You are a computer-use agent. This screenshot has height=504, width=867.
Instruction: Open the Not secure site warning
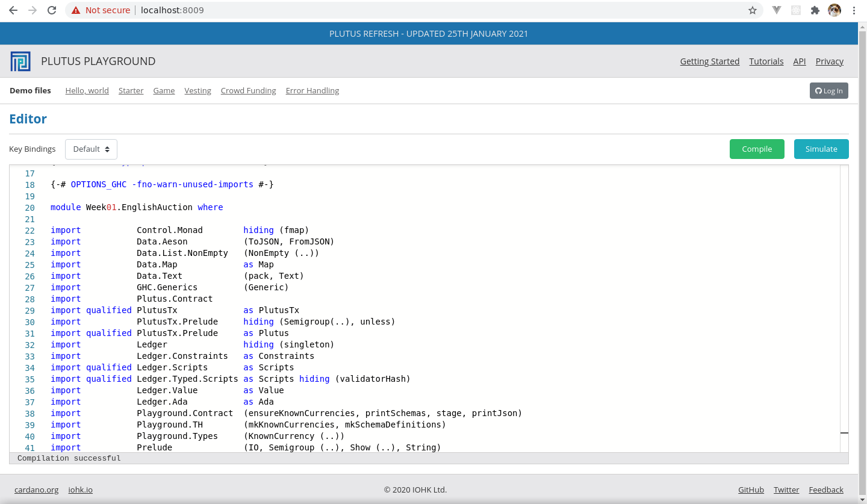coord(101,10)
